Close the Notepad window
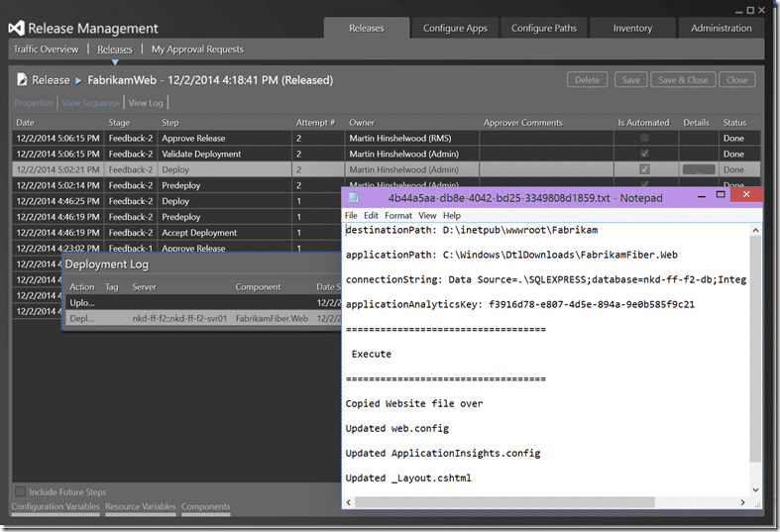Image resolution: width=780 pixels, height=532 pixels. pos(746,194)
